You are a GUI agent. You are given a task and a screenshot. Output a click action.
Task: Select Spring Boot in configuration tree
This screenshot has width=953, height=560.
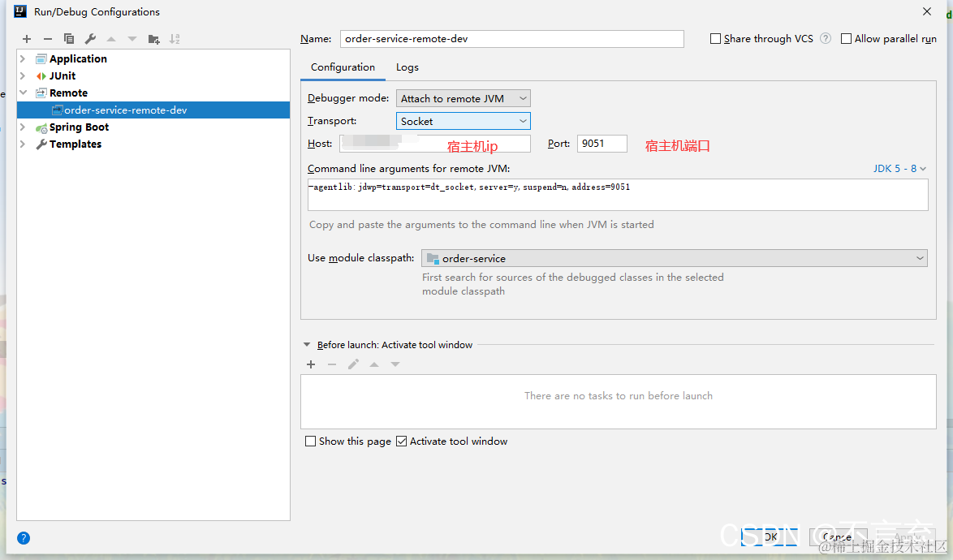[x=79, y=127]
